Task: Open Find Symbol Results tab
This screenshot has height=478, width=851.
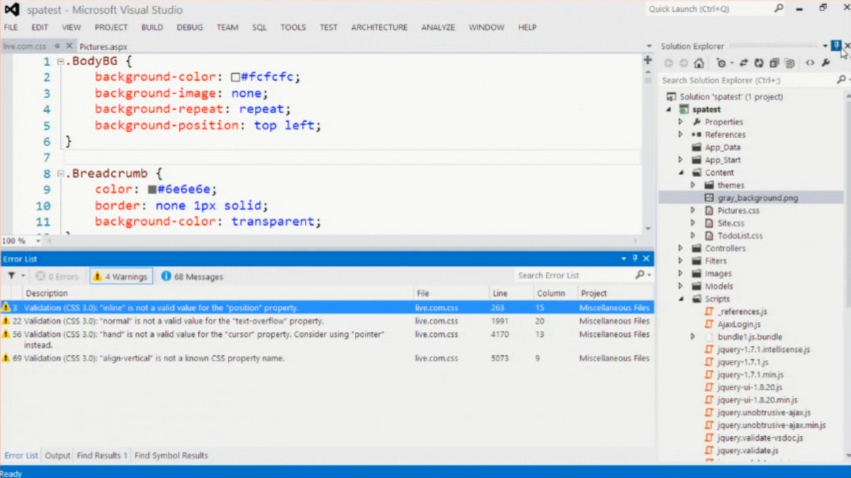Action: pos(171,455)
